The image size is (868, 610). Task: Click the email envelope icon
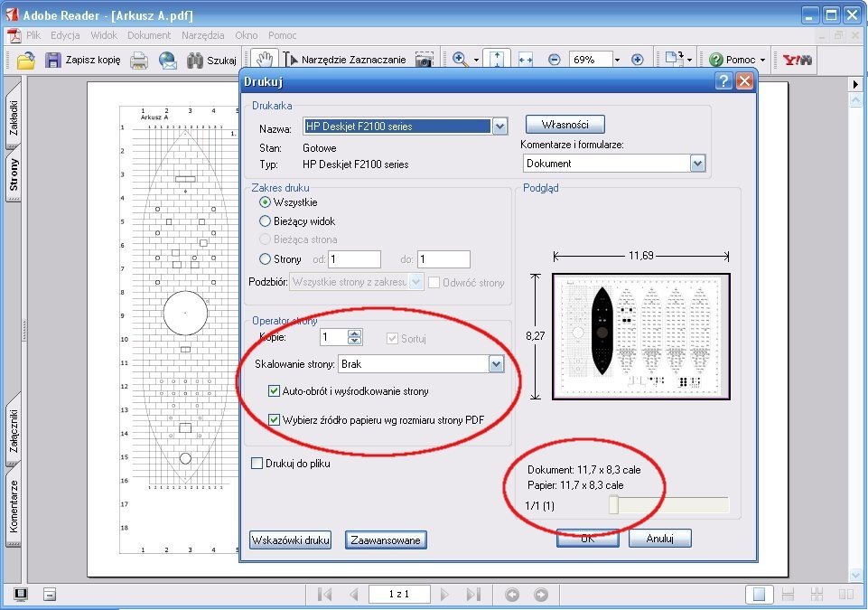pos(167,61)
